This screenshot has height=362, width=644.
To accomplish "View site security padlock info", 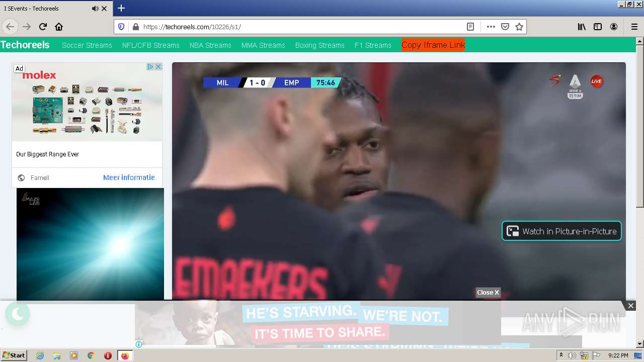I will click(x=135, y=27).
